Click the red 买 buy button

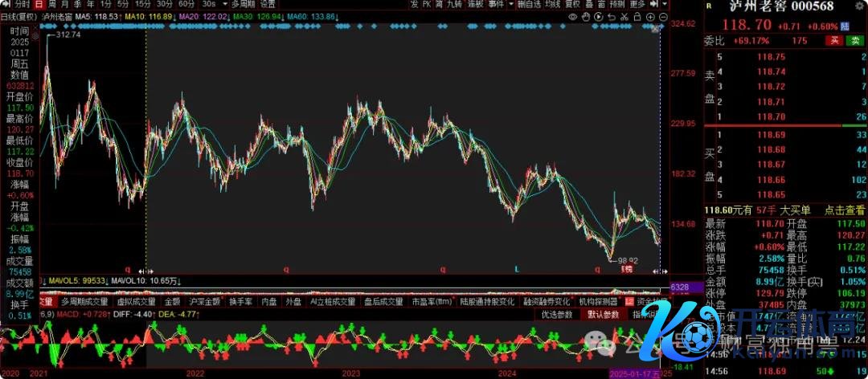(834, 39)
